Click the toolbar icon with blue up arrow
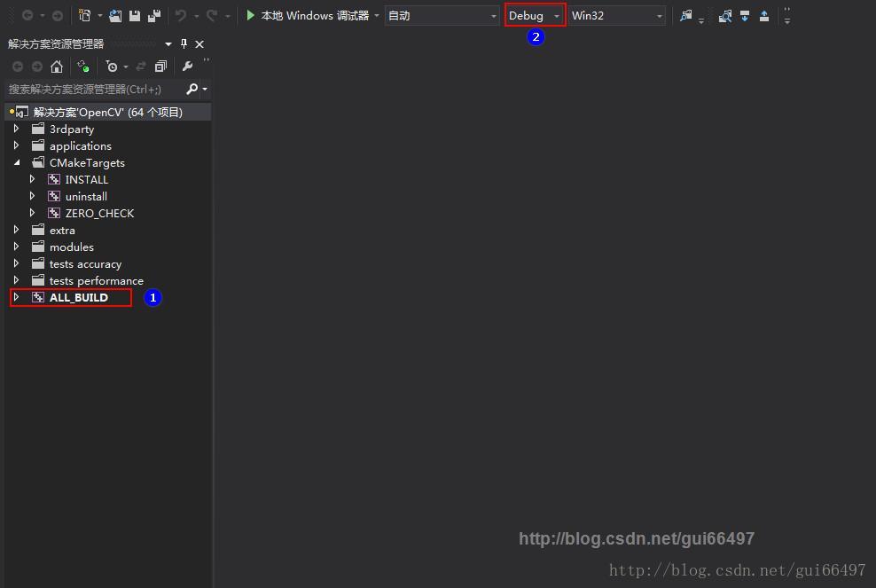Screen dimensions: 876x588 [764, 16]
